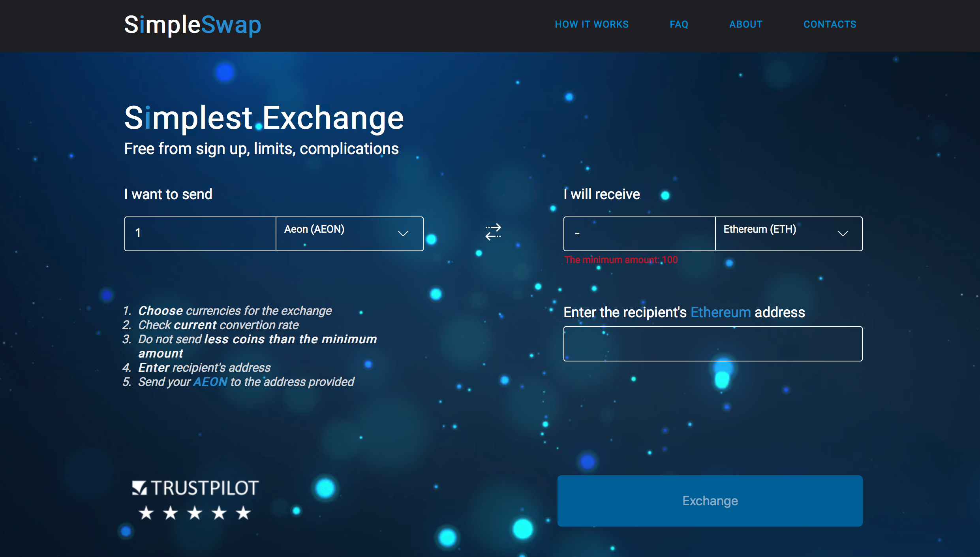Click the recipient Ethereum address field
The image size is (980, 557).
(713, 344)
